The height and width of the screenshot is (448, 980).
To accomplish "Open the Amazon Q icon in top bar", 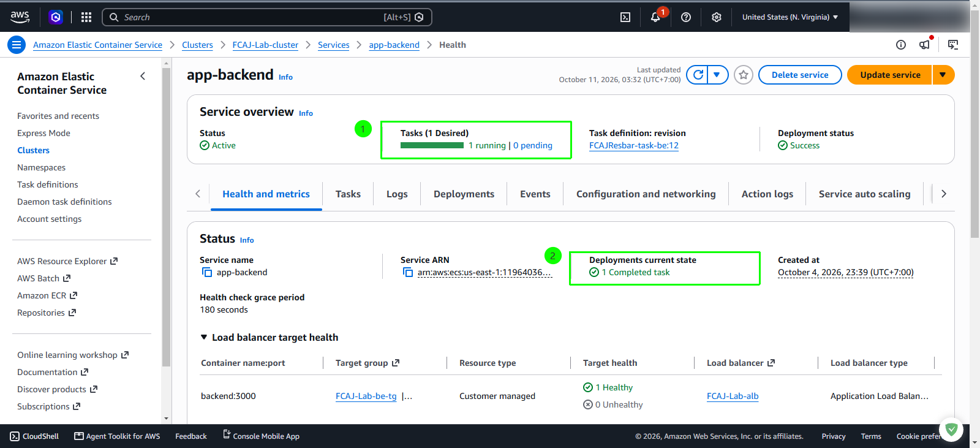I will pos(56,17).
